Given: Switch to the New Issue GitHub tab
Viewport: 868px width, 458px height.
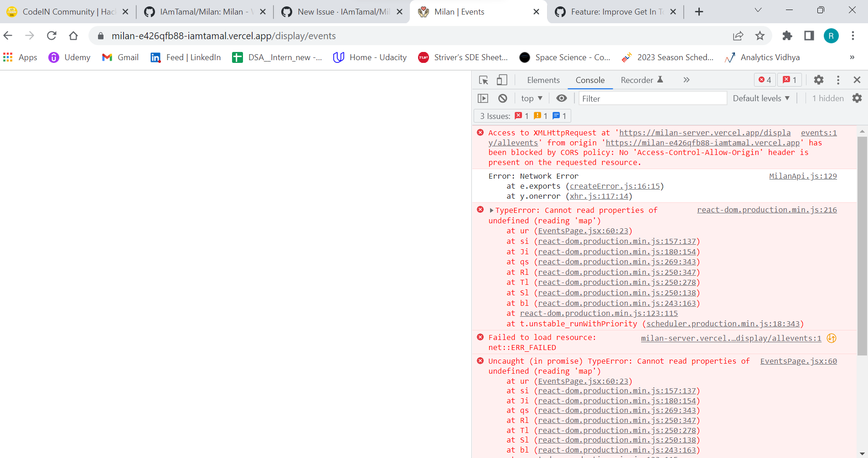Looking at the screenshot, I should (342, 12).
